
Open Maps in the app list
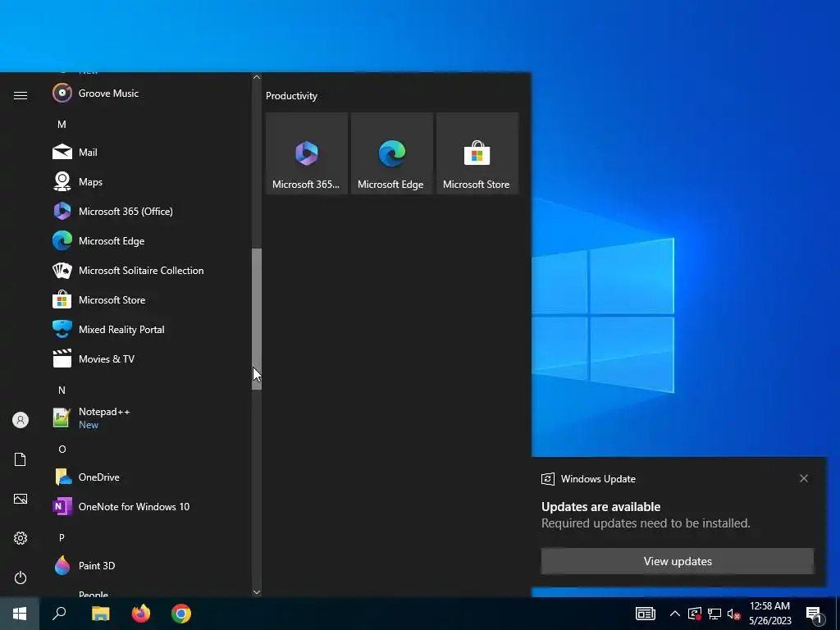pyautogui.click(x=148, y=181)
